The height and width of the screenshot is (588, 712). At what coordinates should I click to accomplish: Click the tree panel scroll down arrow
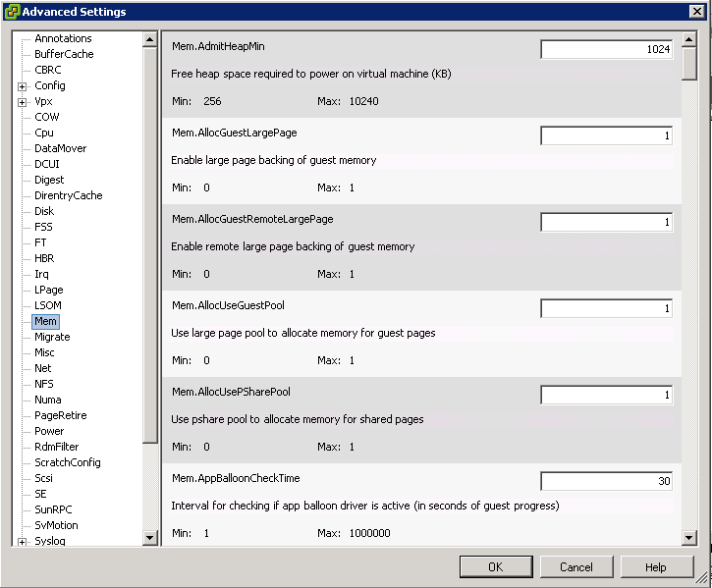149,538
